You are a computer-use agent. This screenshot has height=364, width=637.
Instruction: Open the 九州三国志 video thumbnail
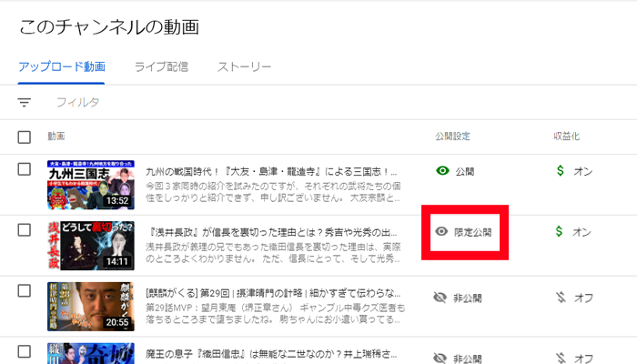[x=91, y=185]
